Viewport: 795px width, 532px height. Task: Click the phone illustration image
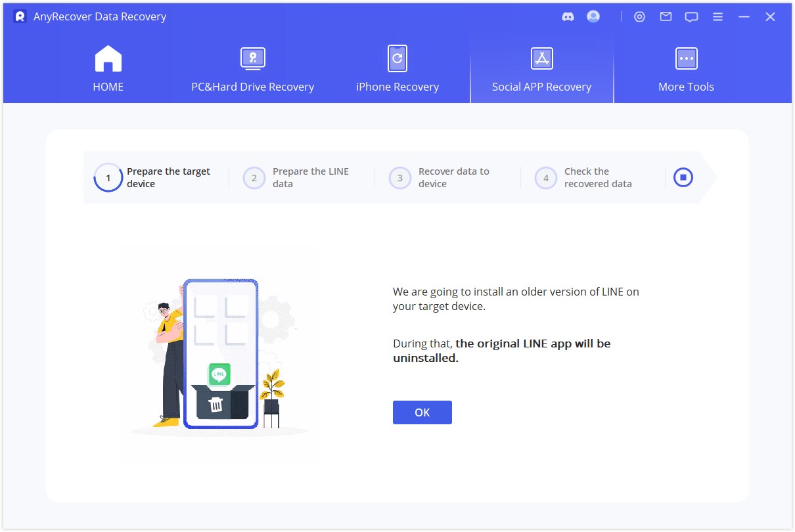(220, 353)
